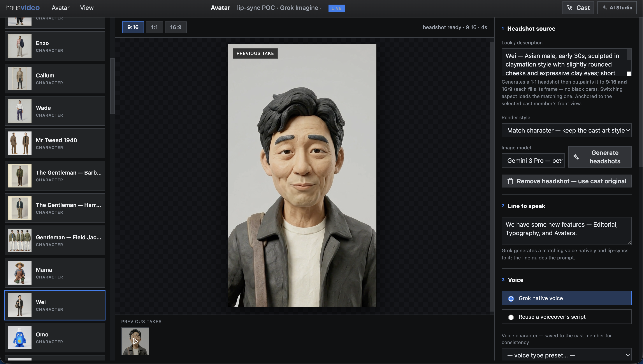Screen dimensions: 643x364
Task: Select the Callum character card
Action: [55, 79]
